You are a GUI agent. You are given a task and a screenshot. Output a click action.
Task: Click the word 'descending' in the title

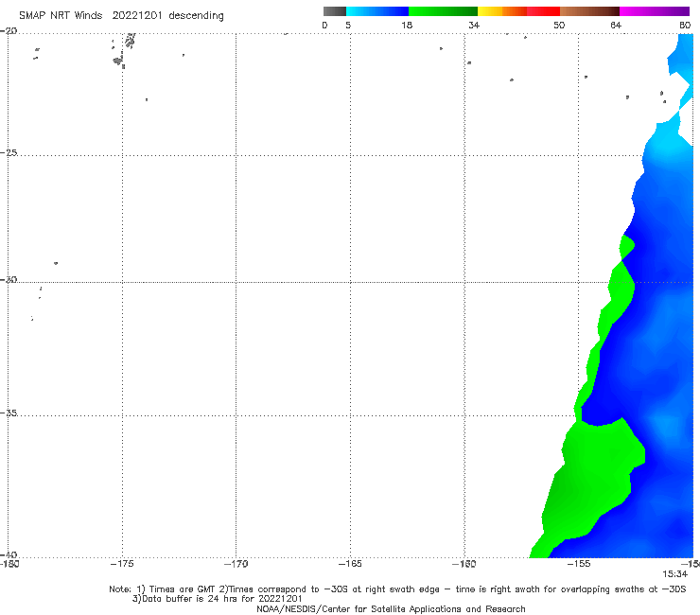[x=196, y=16]
